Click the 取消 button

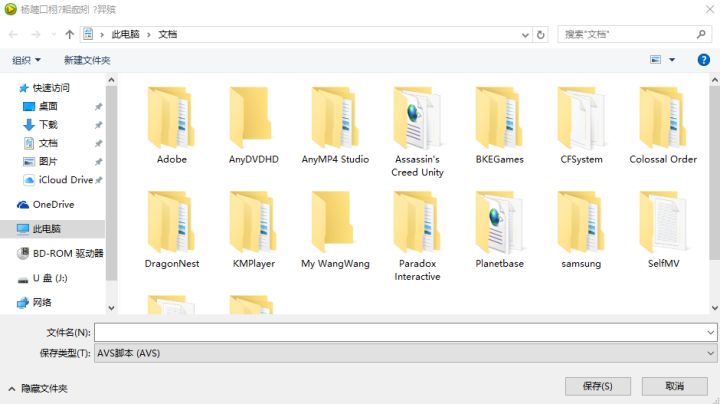(x=675, y=386)
